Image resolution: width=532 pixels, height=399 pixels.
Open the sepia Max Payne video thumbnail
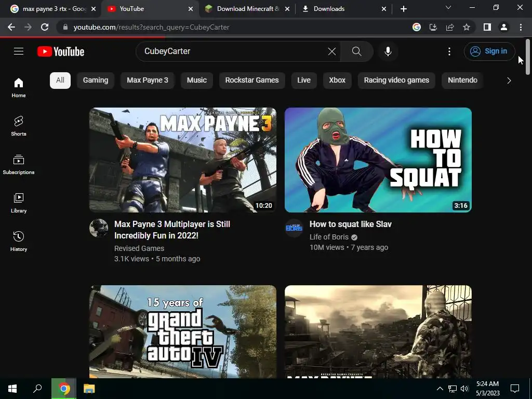coord(378,331)
